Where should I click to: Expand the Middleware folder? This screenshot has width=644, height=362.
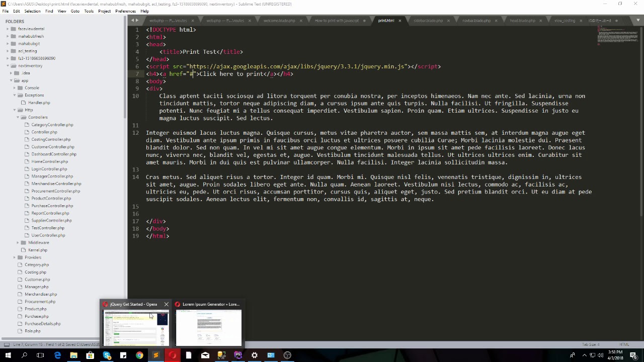point(18,242)
